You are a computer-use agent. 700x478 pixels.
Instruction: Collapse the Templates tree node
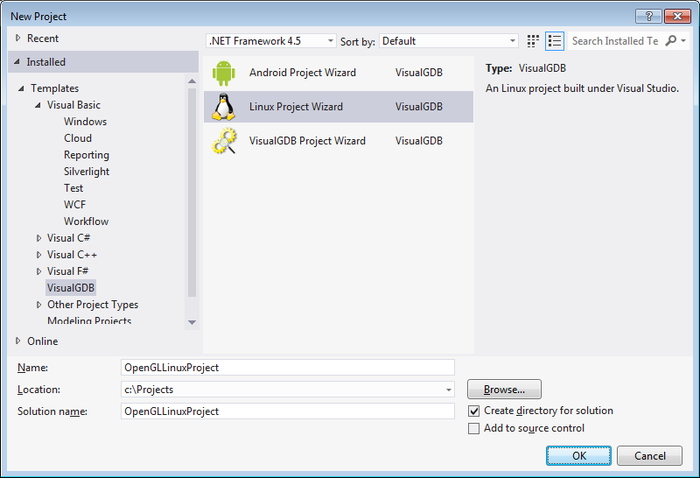(21, 88)
